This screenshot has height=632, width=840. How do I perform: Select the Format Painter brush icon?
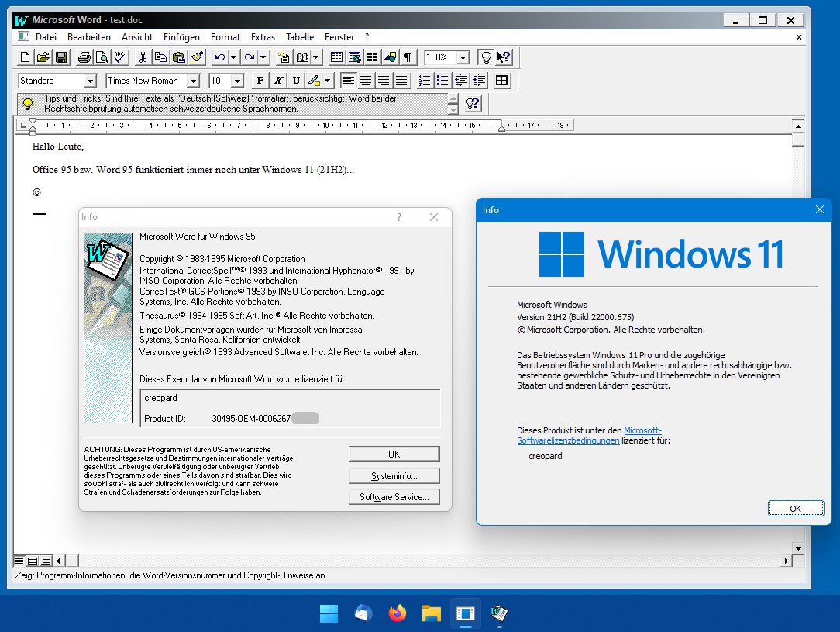[x=197, y=57]
